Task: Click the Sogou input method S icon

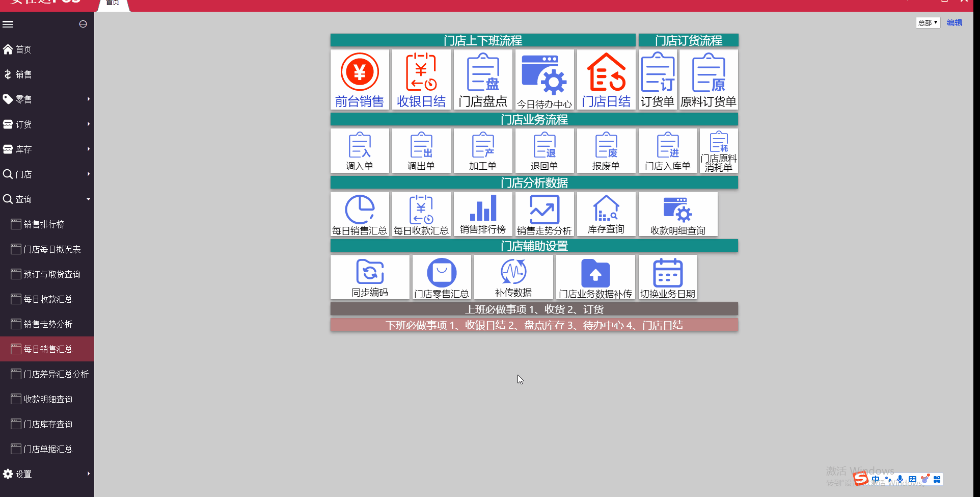Action: click(x=861, y=479)
